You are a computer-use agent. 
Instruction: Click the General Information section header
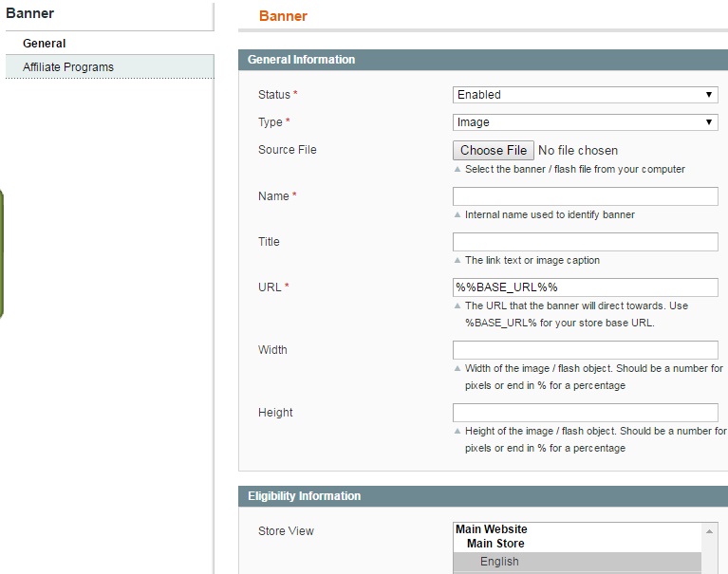301,60
